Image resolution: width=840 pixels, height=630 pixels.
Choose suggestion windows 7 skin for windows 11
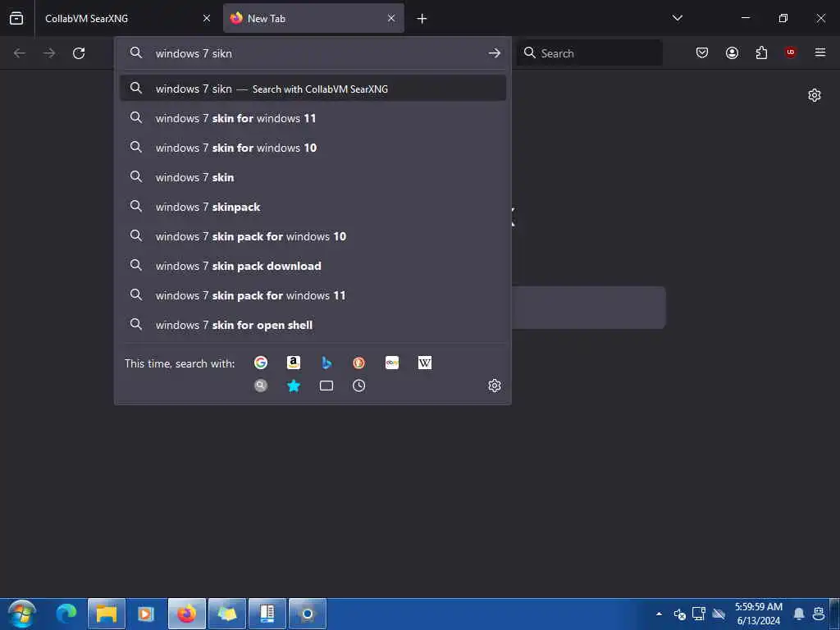tap(313, 118)
